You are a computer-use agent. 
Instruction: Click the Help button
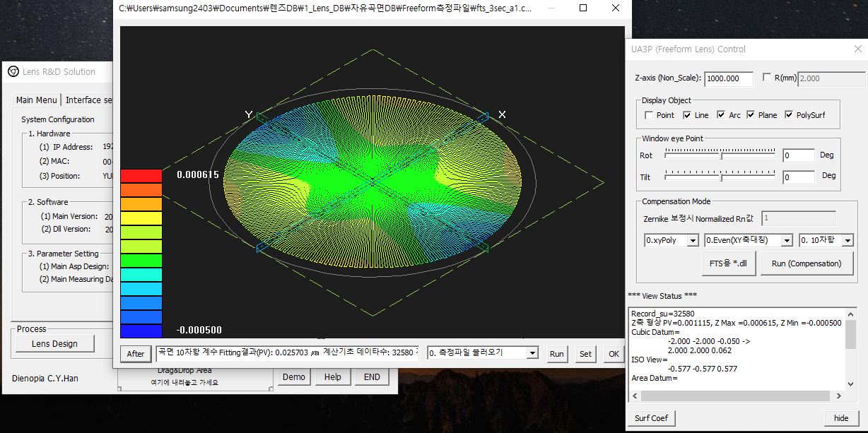333,377
